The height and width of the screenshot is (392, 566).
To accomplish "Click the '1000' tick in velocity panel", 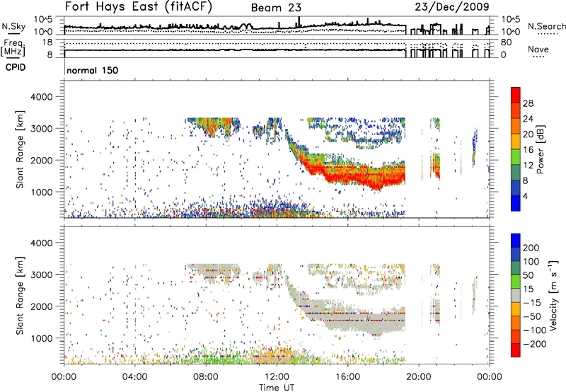I will pos(42,338).
